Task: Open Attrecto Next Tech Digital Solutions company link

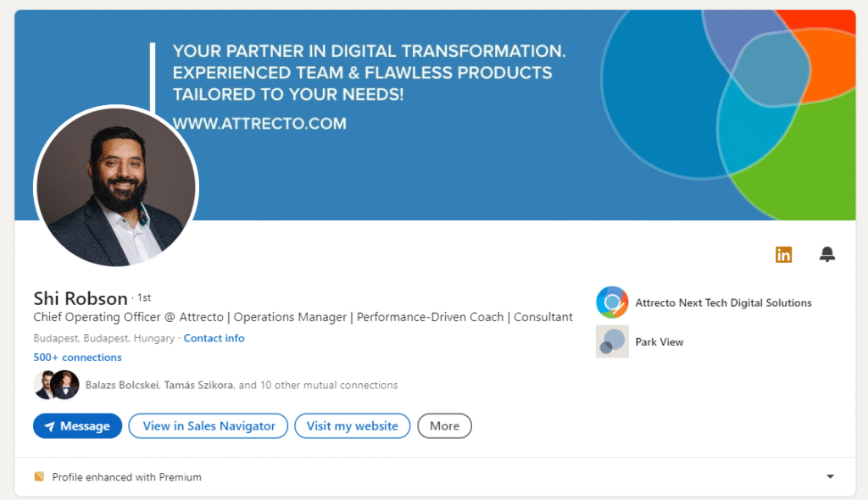Action: pyautogui.click(x=723, y=303)
